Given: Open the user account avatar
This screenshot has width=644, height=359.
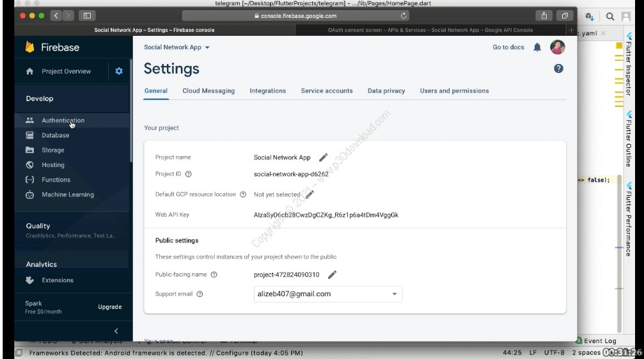Looking at the screenshot, I should pyautogui.click(x=557, y=47).
